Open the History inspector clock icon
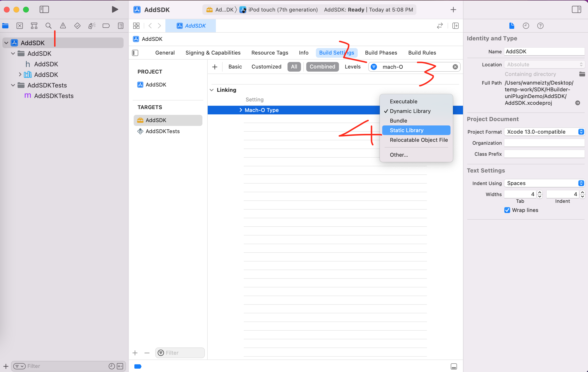The height and width of the screenshot is (372, 588). [526, 26]
